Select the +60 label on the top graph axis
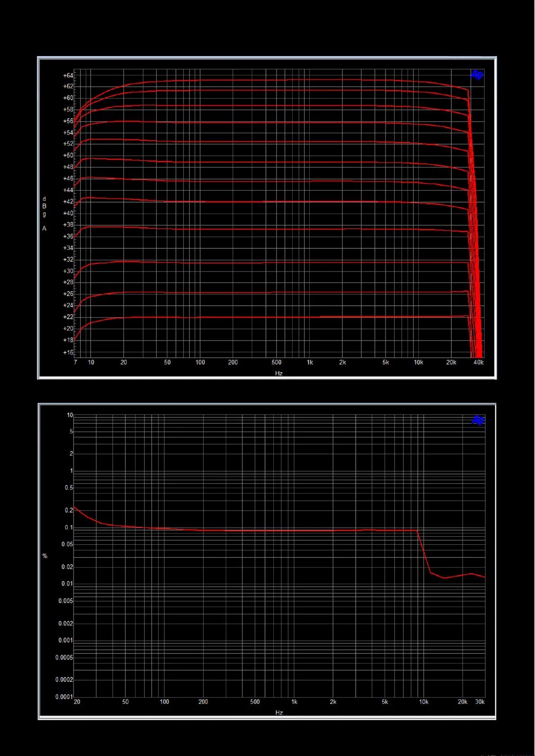Screen dimensions: 535x756 pos(68,98)
